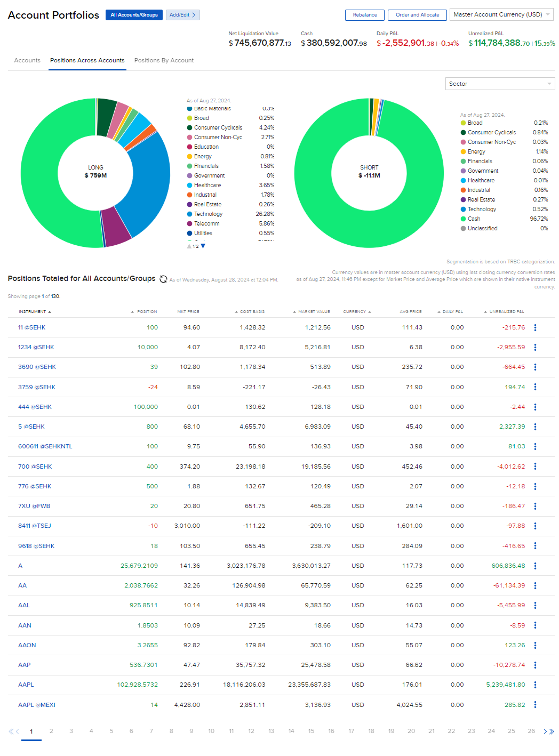Open the row menu for AAPL
559x756 pixels.
click(x=535, y=685)
